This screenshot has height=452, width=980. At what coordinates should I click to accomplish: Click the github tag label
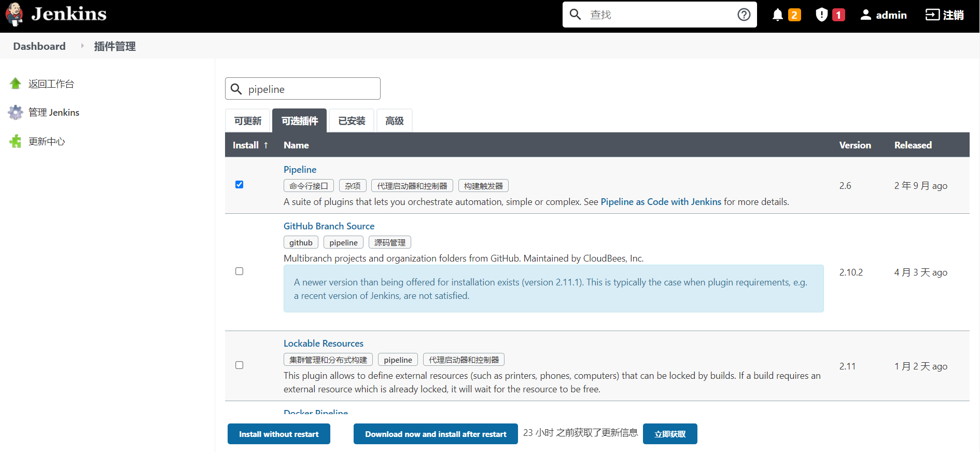pos(301,242)
